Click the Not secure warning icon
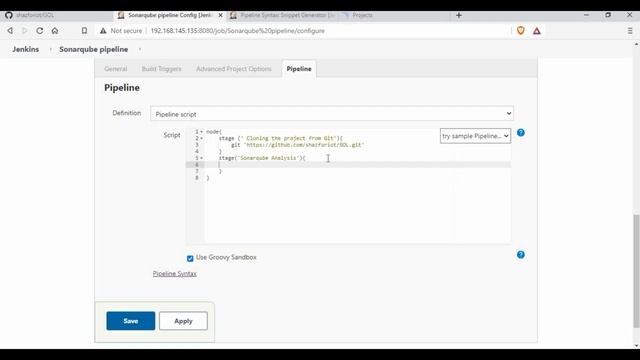Screen dimensions: 640x360 [103, 31]
